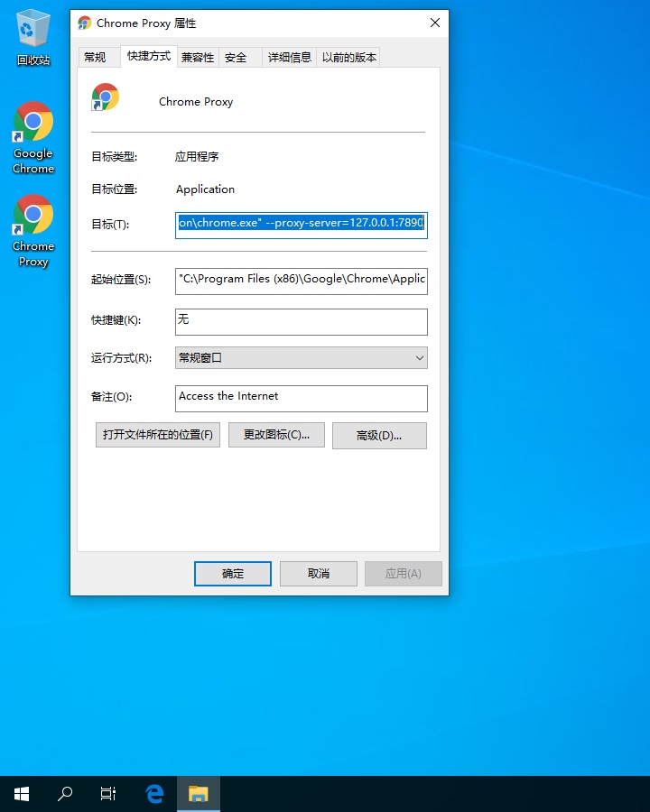This screenshot has height=812, width=650.
Task: Open 高级(D)... settings
Action: coord(379,436)
